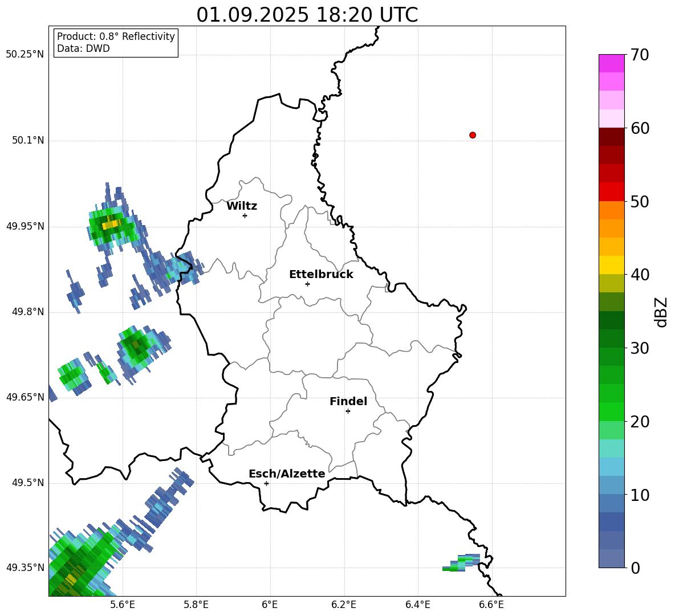Click the magenta top colorbar segment
Image resolution: width=675 pixels, height=616 pixels.
coord(611,63)
